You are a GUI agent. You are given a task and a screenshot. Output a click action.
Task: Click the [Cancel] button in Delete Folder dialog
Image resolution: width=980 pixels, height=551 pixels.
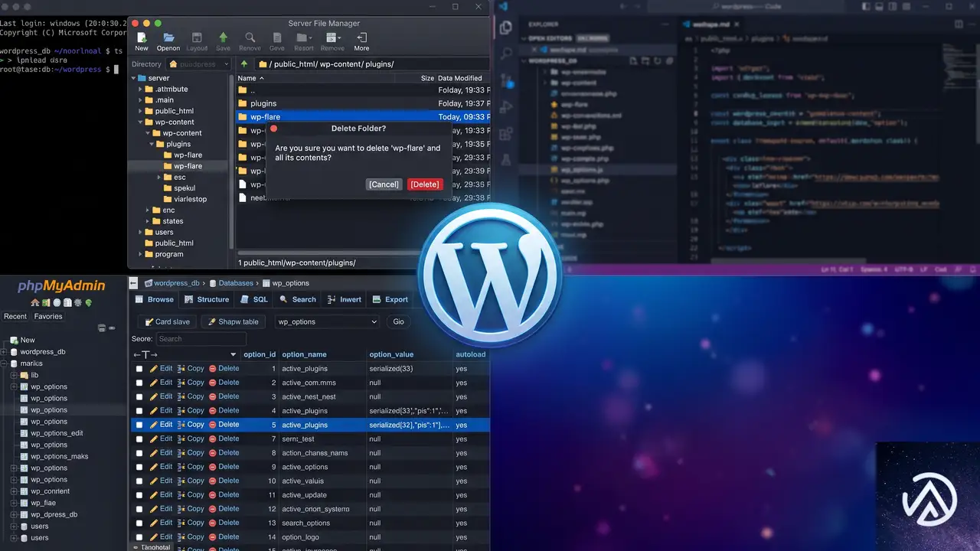pyautogui.click(x=384, y=184)
